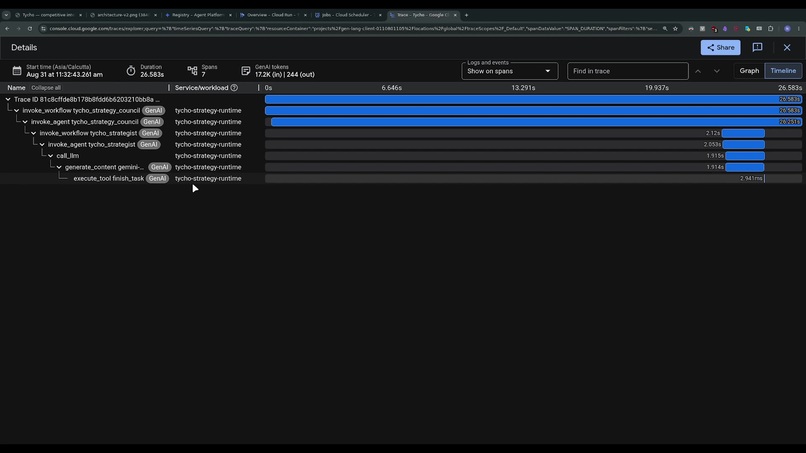
Task: Click GenAI badge on generate_content row
Action: pos(159,167)
